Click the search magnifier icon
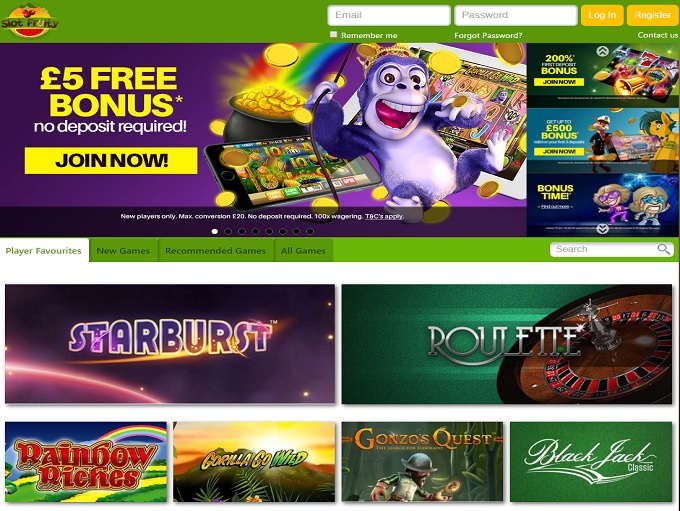This screenshot has height=511, width=680. (663, 249)
